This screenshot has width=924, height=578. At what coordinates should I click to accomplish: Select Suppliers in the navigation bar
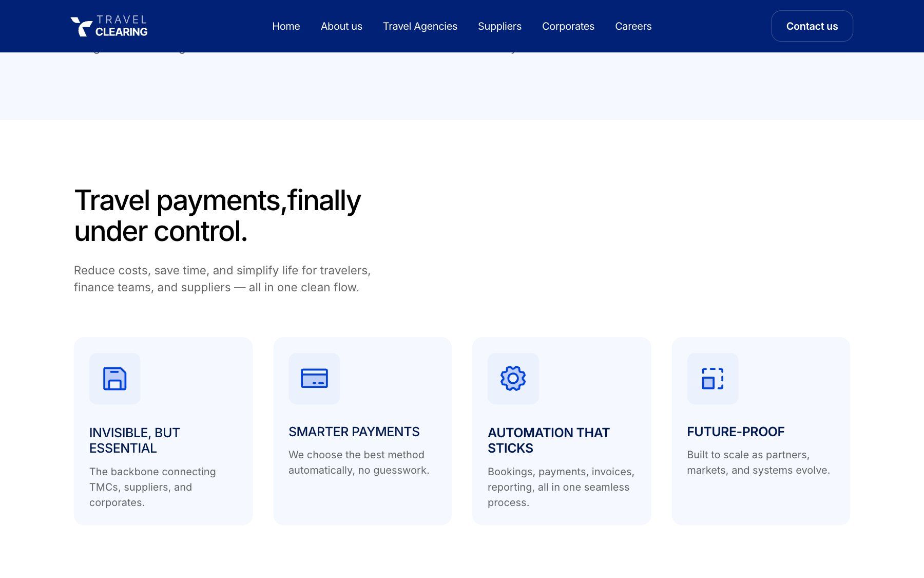(x=499, y=26)
